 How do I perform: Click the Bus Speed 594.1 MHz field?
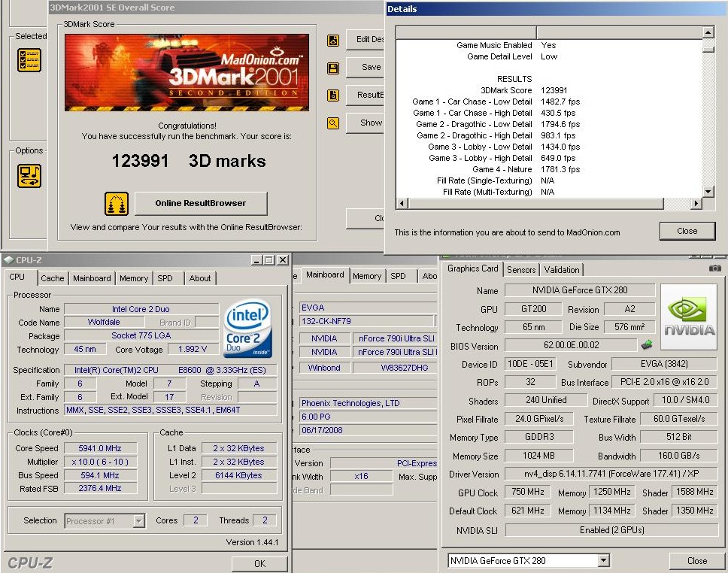100,475
